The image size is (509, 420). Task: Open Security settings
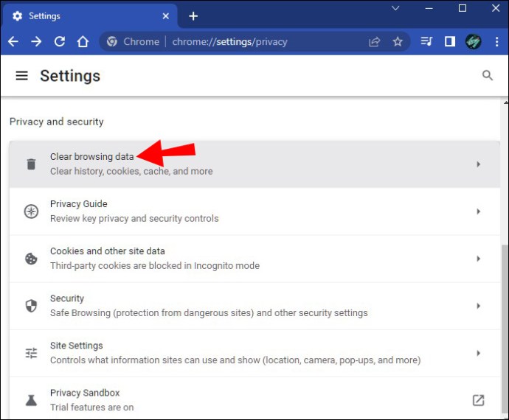click(254, 306)
